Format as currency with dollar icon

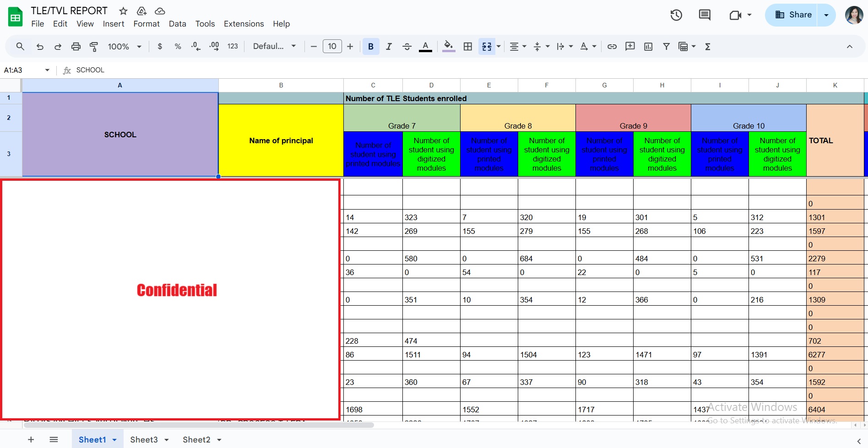[160, 46]
